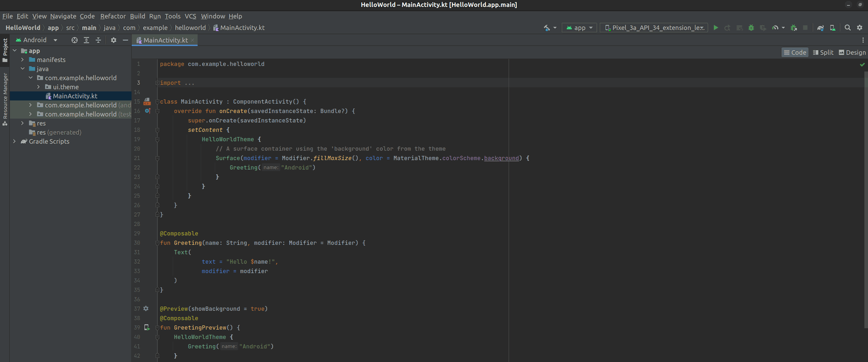
Task: Unfold the collapsed import block on line 3
Action: (x=157, y=83)
